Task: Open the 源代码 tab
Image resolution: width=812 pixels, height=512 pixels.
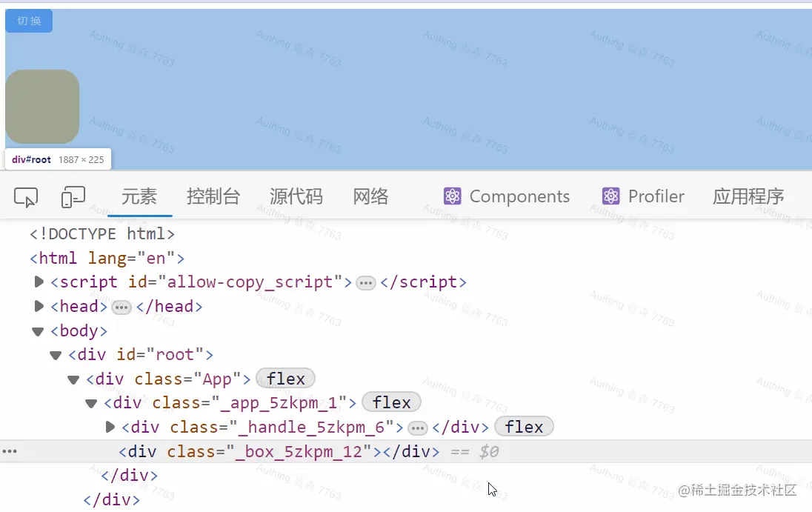Action: point(296,197)
